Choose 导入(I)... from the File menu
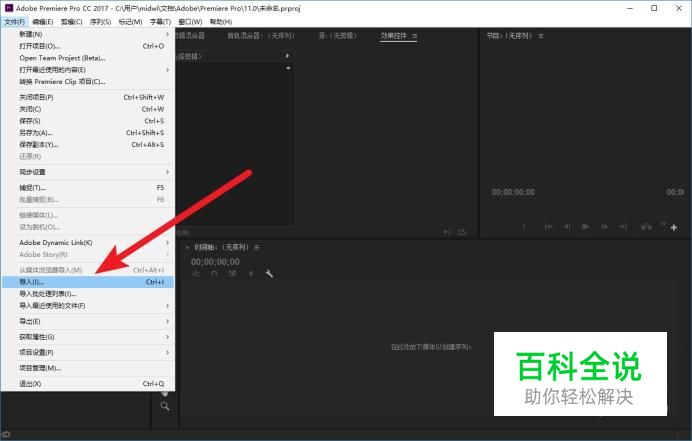This screenshot has width=692, height=441. pyautogui.click(x=88, y=282)
